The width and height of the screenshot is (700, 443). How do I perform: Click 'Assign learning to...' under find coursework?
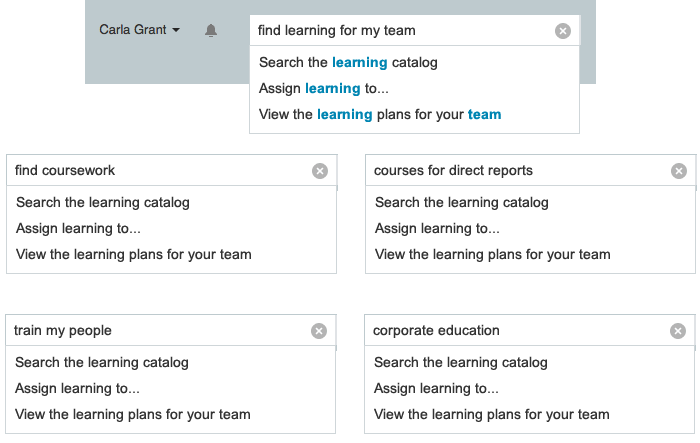[78, 228]
